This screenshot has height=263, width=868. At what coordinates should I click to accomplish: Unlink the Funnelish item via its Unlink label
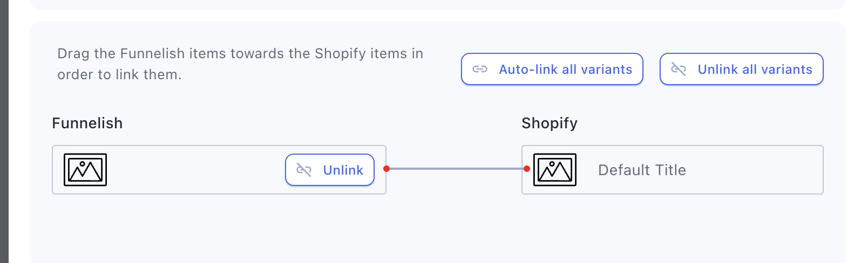(343, 170)
